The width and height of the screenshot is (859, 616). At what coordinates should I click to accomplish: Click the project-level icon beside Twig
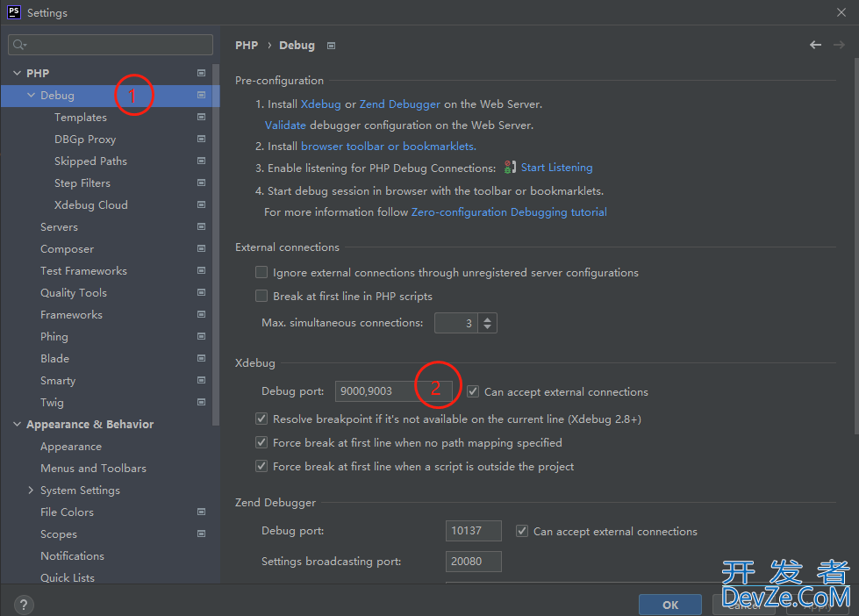[201, 402]
